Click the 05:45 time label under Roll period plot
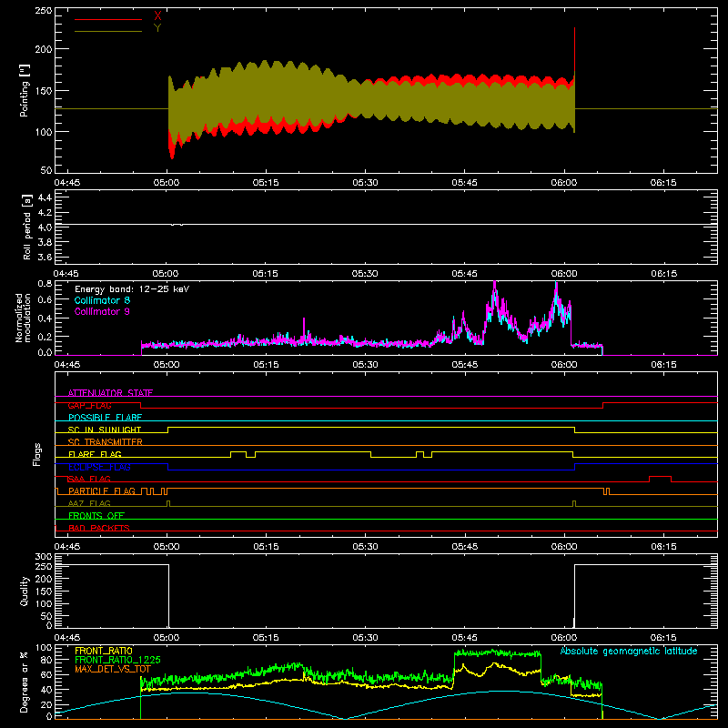Screen dimensions: 728x728 click(464, 274)
